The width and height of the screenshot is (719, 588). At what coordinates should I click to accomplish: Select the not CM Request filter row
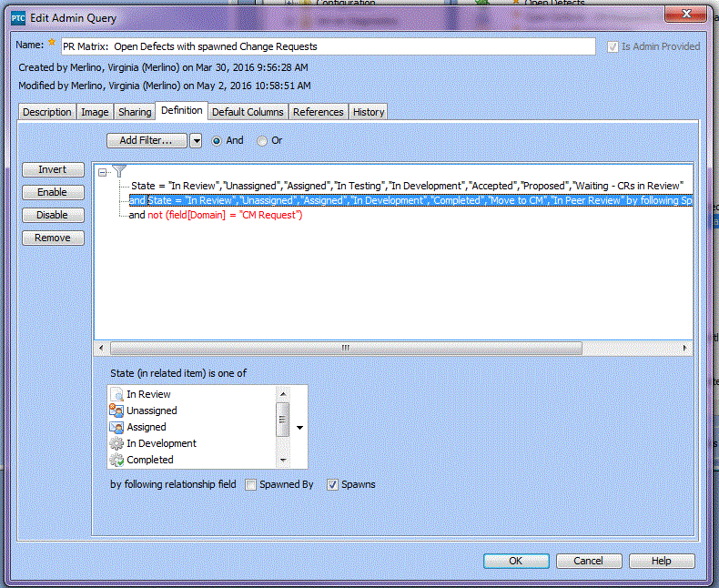coord(216,215)
